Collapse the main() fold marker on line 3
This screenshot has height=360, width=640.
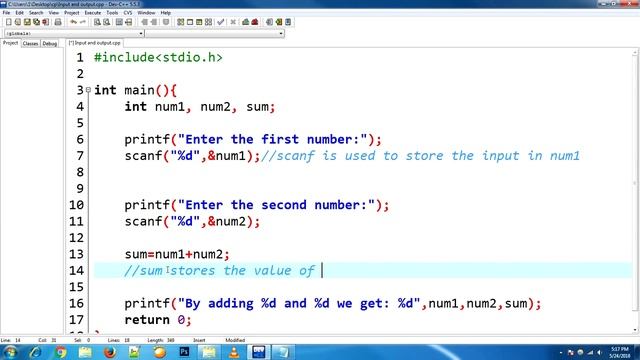click(88, 90)
